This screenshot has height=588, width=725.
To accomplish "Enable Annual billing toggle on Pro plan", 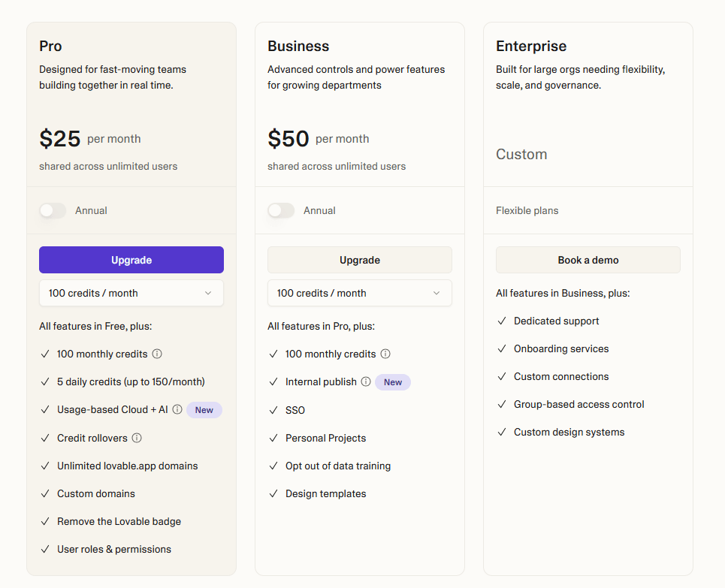I will coord(53,211).
